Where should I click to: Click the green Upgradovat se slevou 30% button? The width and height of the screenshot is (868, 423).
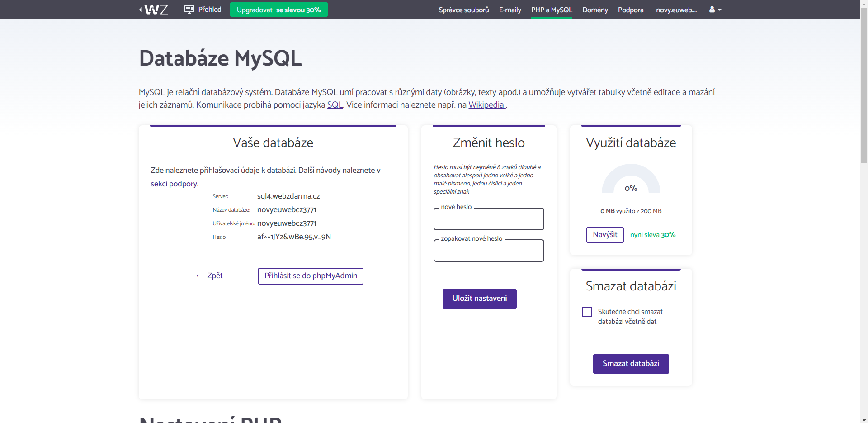(x=279, y=10)
